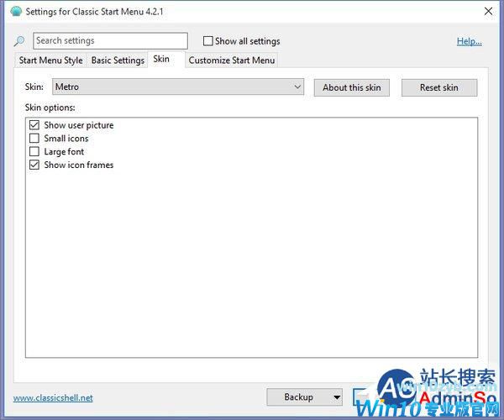The width and height of the screenshot is (504, 420).
Task: Open the Basic Settings tab
Action: click(118, 60)
